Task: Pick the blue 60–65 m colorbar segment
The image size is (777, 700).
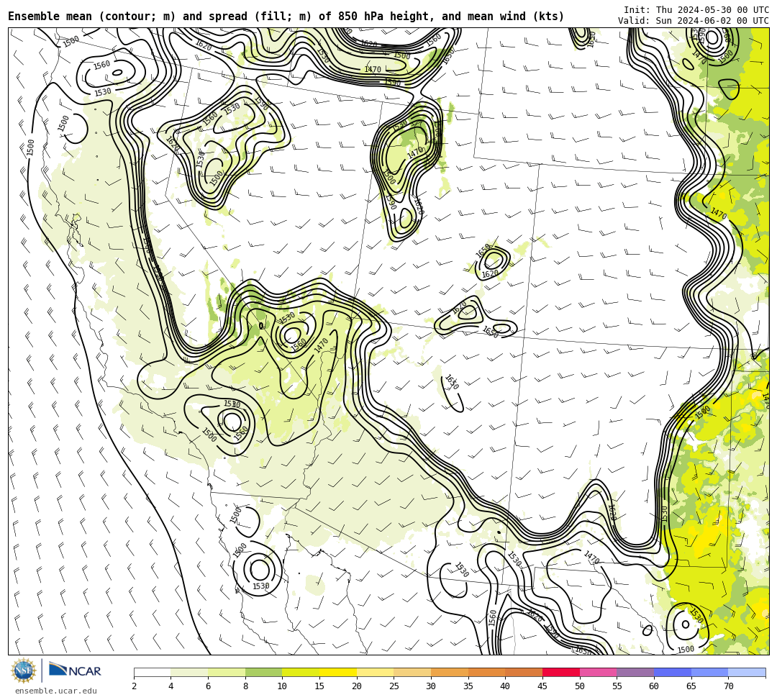Action: [673, 672]
